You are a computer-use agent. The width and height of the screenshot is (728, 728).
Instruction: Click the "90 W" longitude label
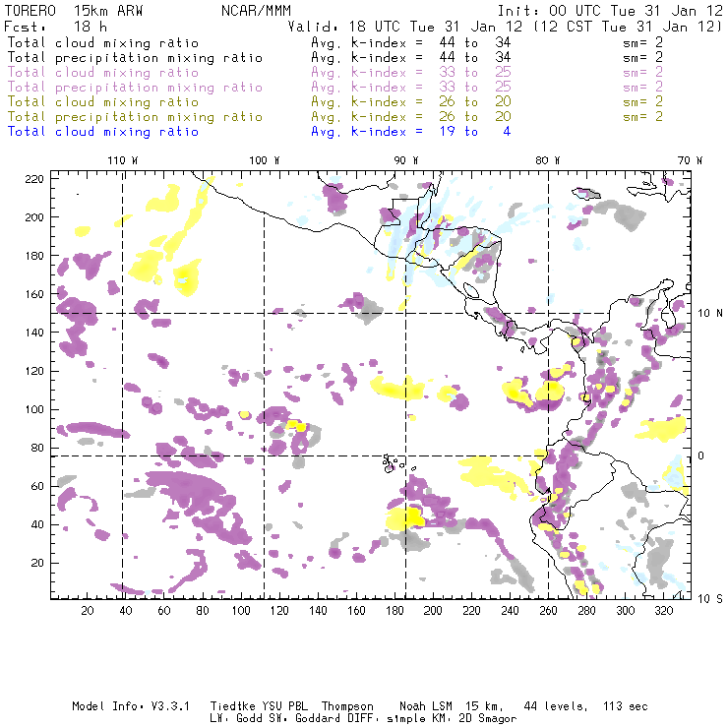(405, 160)
